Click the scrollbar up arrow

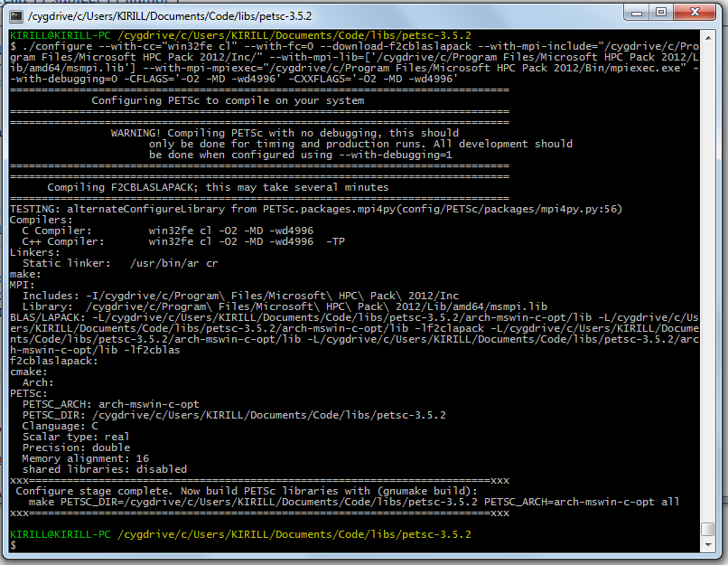(707, 38)
